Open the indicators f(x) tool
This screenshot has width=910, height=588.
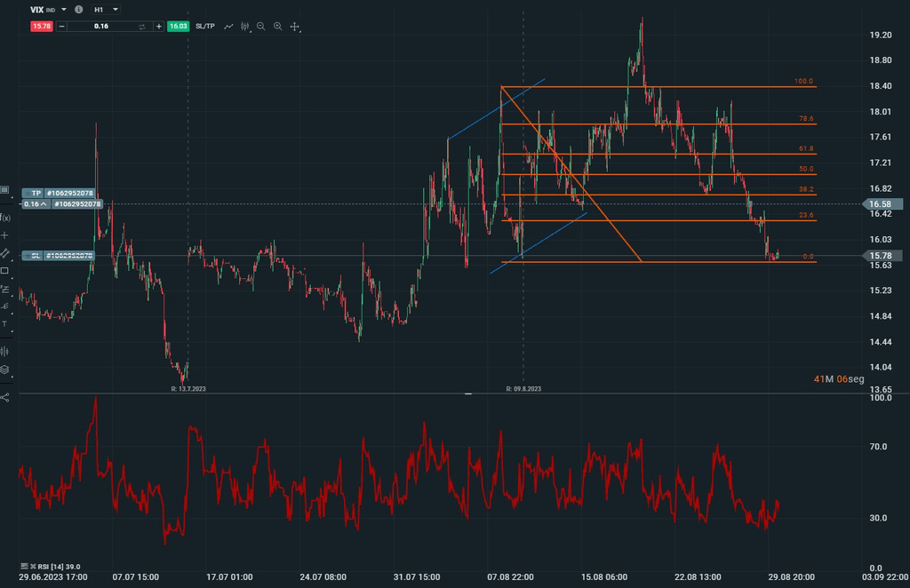pyautogui.click(x=5, y=218)
